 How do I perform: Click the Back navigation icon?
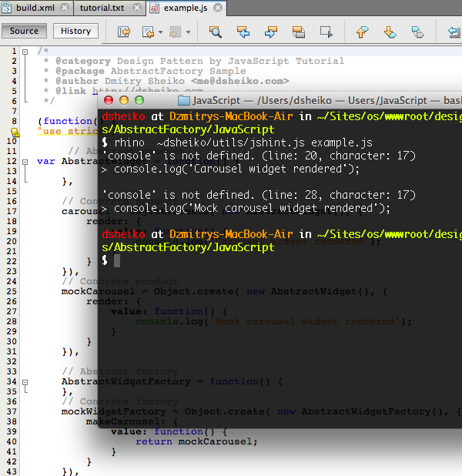tap(148, 32)
